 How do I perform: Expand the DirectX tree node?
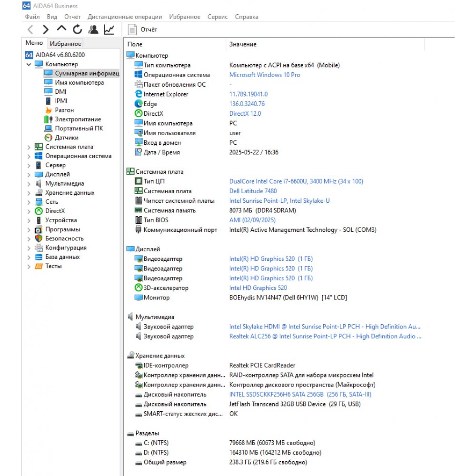(29, 211)
